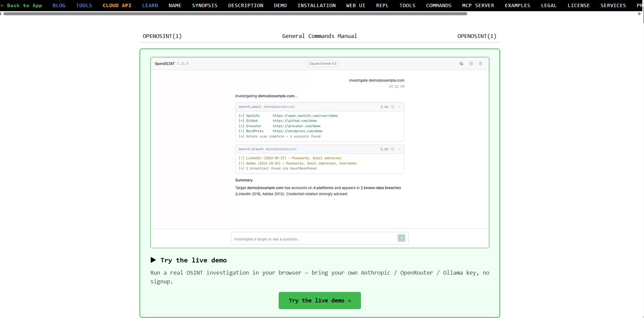Viewport: 644px width, 318px height.
Task: Click the right scroll arrow of the nav bar
Action: (639, 14)
